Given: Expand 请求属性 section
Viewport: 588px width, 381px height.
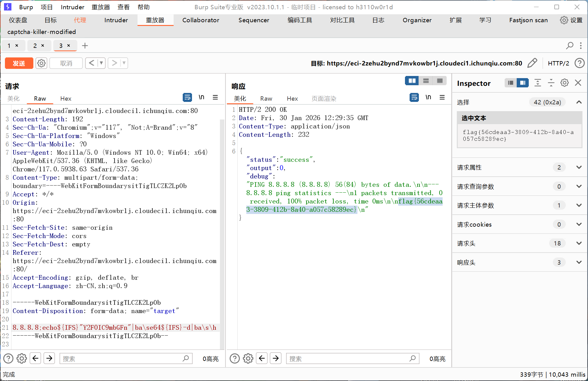Looking at the screenshot, I should pos(579,167).
